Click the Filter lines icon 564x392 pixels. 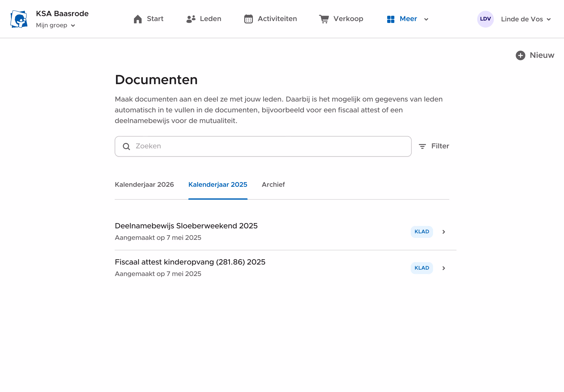tap(422, 146)
